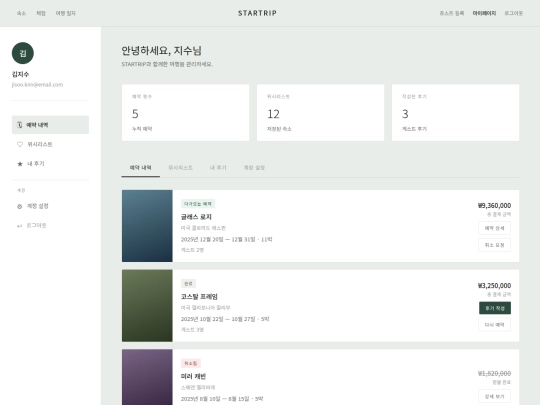The image size is (540, 405).
Task: Switch to the 계정 설정 tab
Action: point(254,168)
